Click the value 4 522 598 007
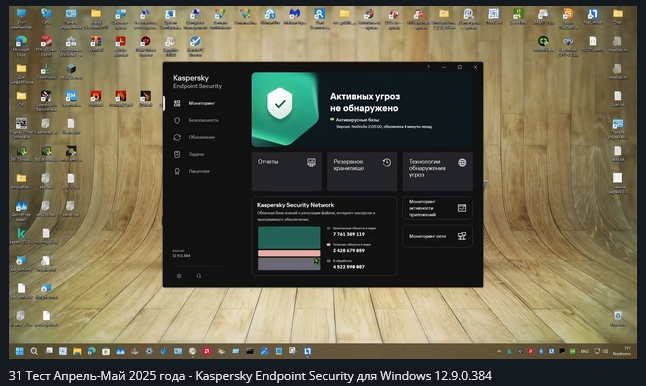Screen dimensions: 646x386 pyautogui.click(x=349, y=267)
